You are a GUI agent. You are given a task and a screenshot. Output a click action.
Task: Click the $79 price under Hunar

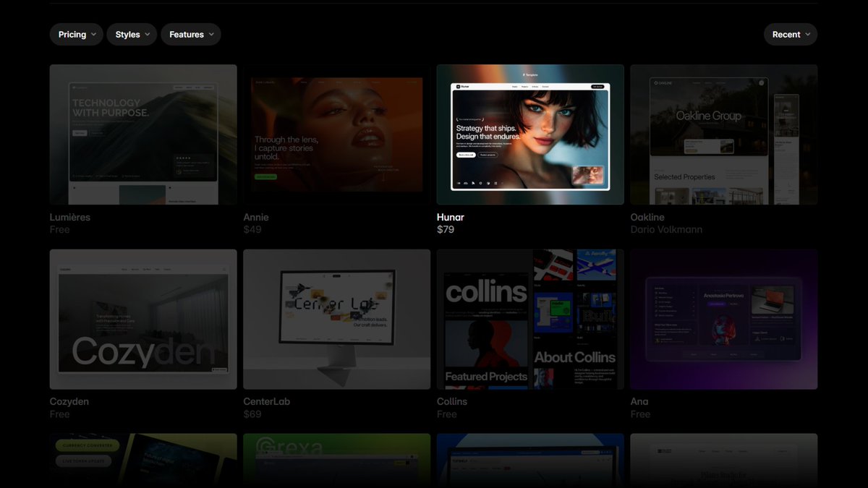(x=446, y=230)
